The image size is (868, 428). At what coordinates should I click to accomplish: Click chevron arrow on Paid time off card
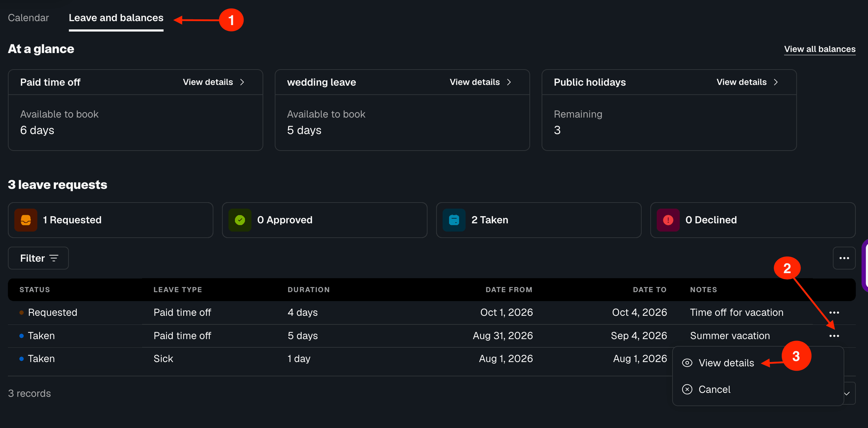(x=242, y=82)
